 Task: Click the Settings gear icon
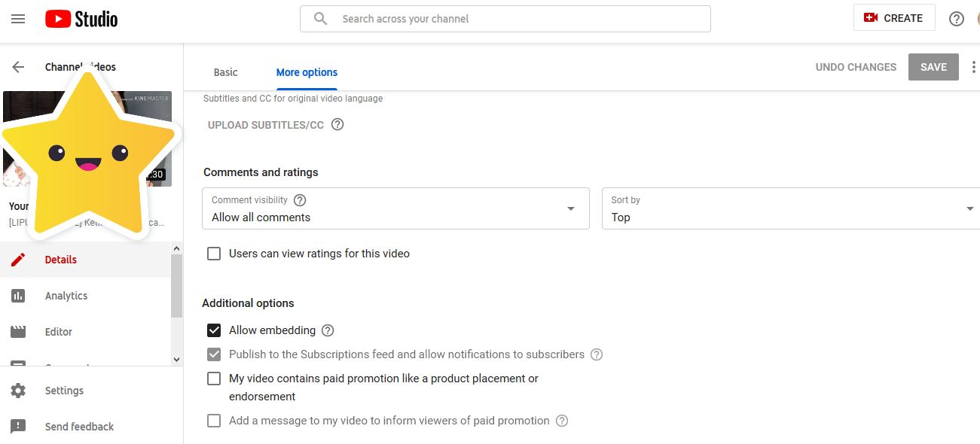pos(18,391)
